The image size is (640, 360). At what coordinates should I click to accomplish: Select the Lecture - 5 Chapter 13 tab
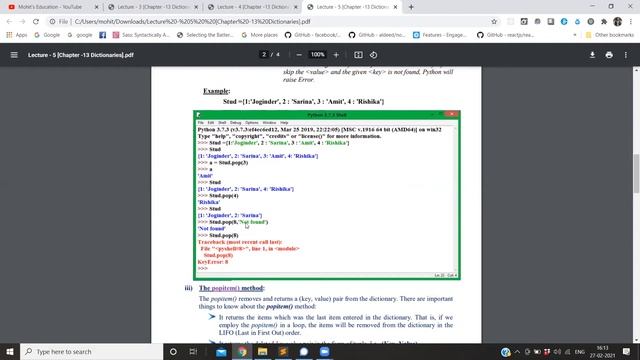pos(351,7)
